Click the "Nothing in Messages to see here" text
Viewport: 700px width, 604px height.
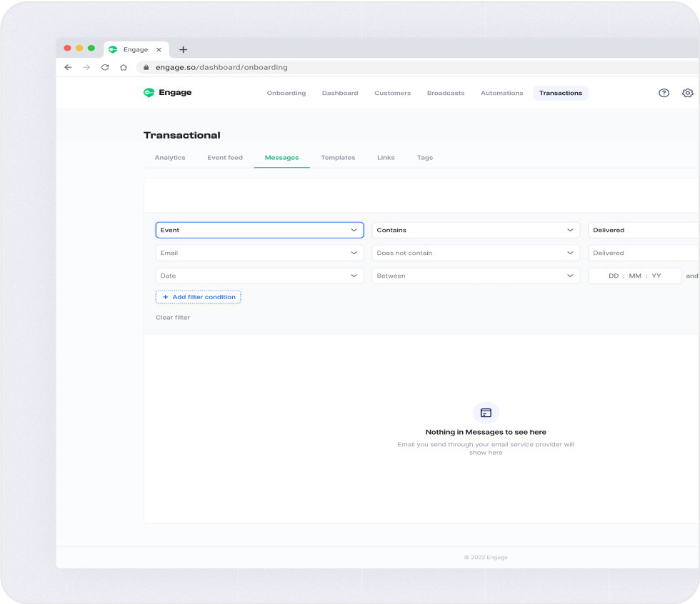coord(486,432)
